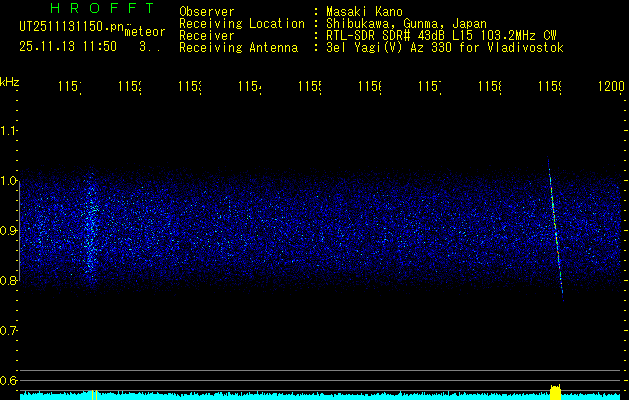The height and width of the screenshot is (400, 629).
Task: Click the UT2511131150 file name label
Action: pos(70,27)
